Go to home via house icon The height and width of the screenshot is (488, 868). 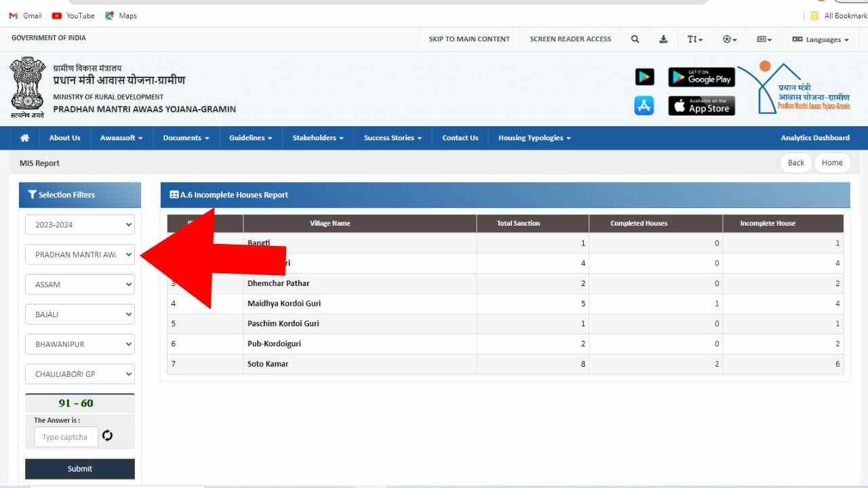[25, 138]
